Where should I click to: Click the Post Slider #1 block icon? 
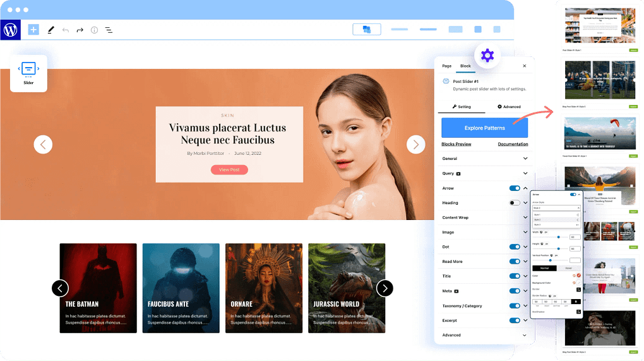tap(446, 82)
